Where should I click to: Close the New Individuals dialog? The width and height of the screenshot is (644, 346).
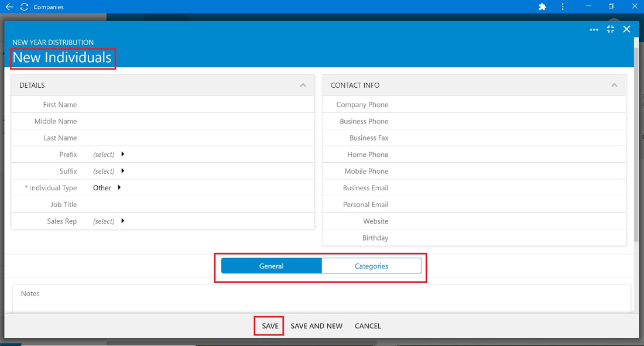pyautogui.click(x=626, y=29)
